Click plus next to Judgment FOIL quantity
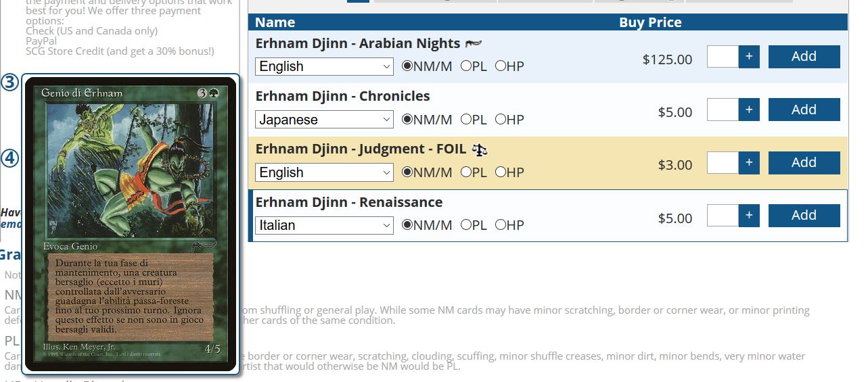Viewport: 868px width, 382px height. coord(749,163)
